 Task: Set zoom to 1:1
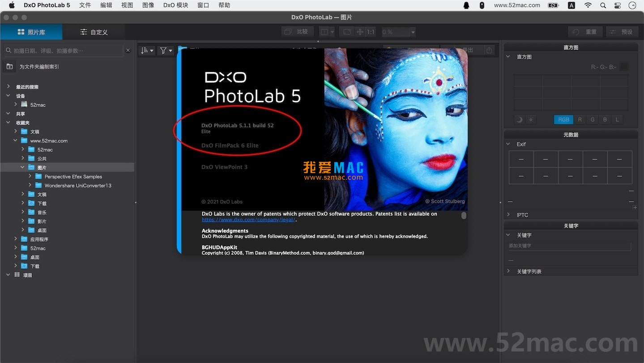[x=371, y=32]
